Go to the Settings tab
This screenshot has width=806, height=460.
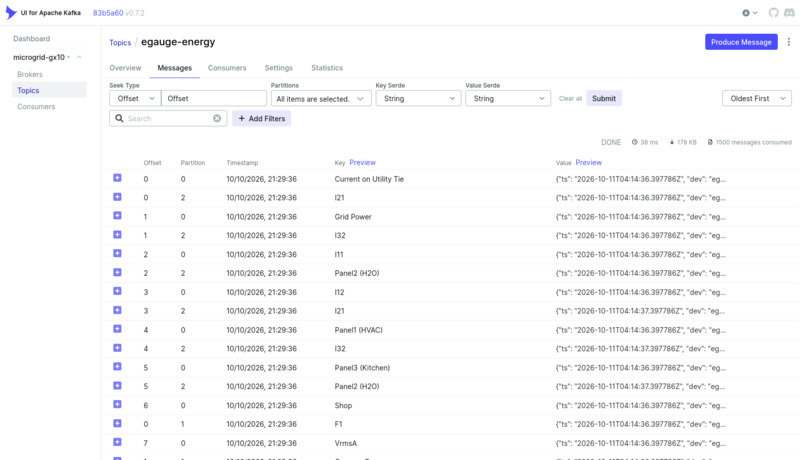pos(279,68)
